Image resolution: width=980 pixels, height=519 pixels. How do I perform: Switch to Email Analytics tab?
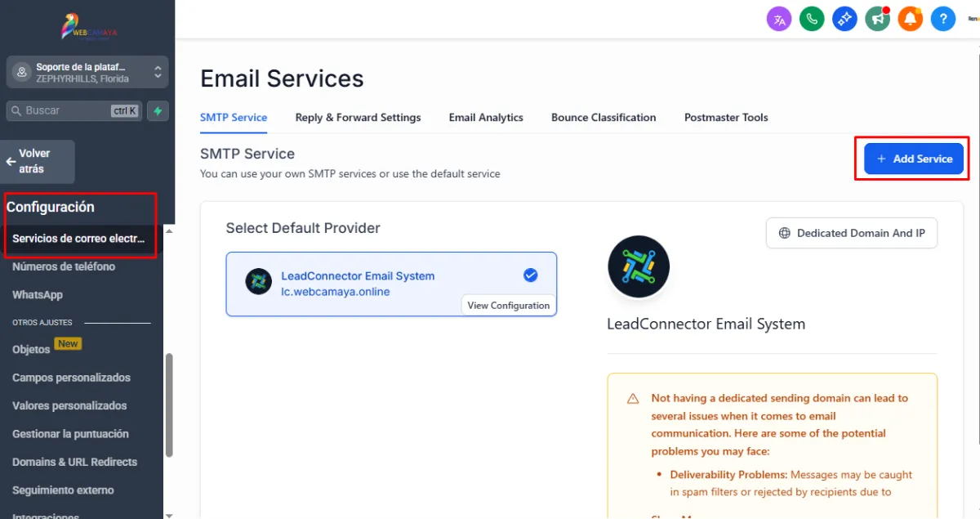tap(486, 118)
